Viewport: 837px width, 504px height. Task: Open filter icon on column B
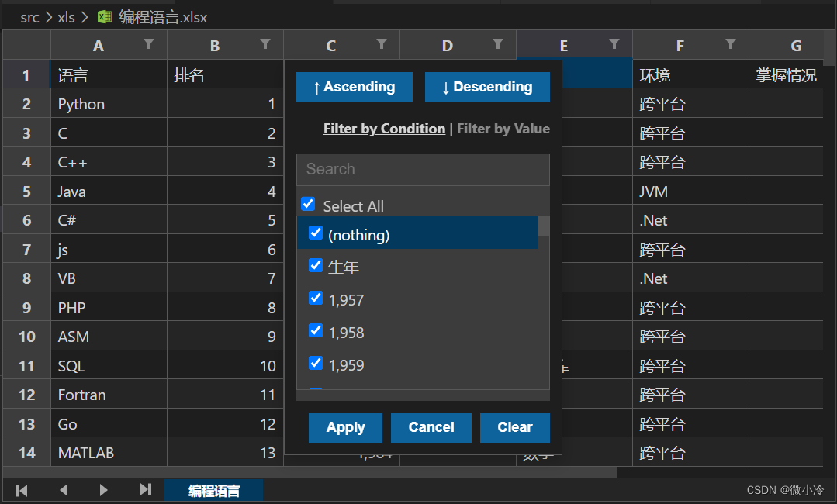coord(265,43)
